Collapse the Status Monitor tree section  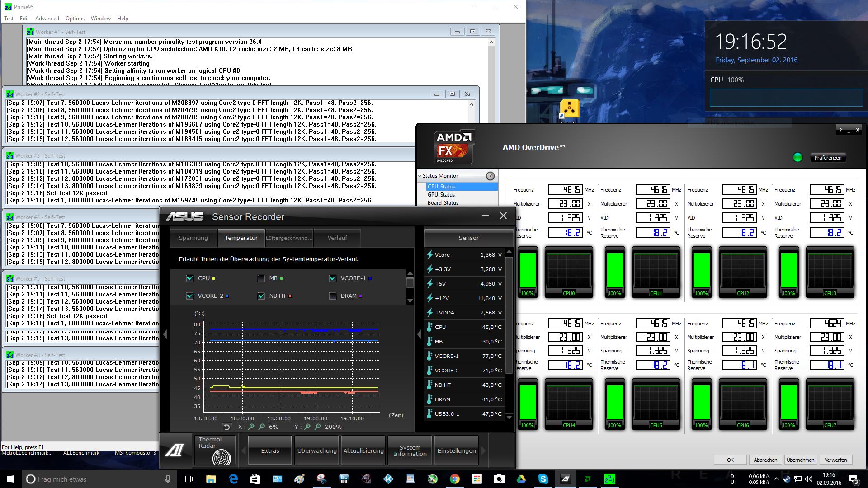(420, 176)
